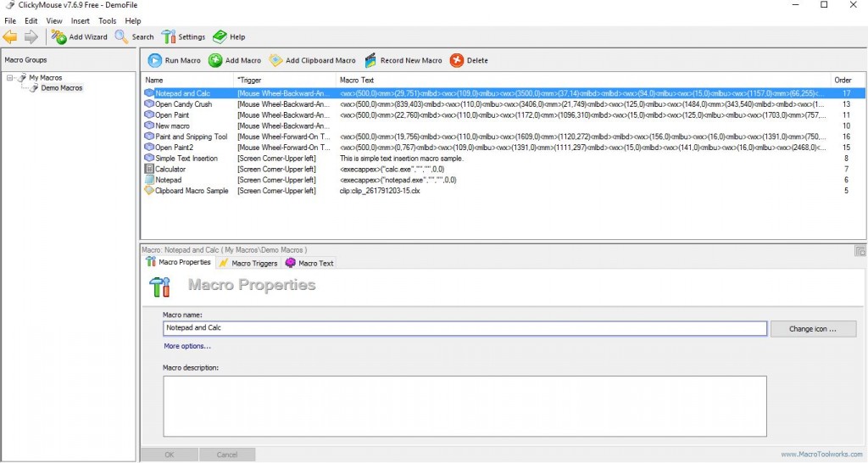Screen dimensions: 868x463
Task: Click the My Macros group icon
Action: pos(22,78)
